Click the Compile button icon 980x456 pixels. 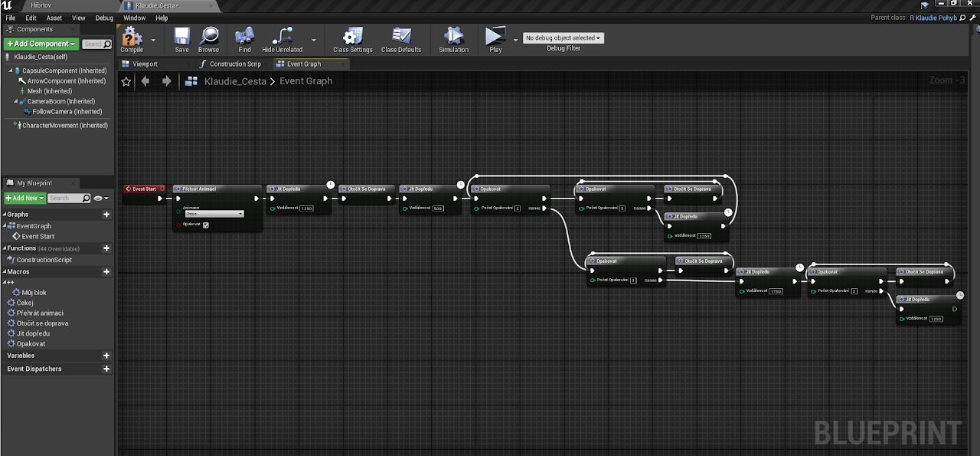(x=132, y=37)
